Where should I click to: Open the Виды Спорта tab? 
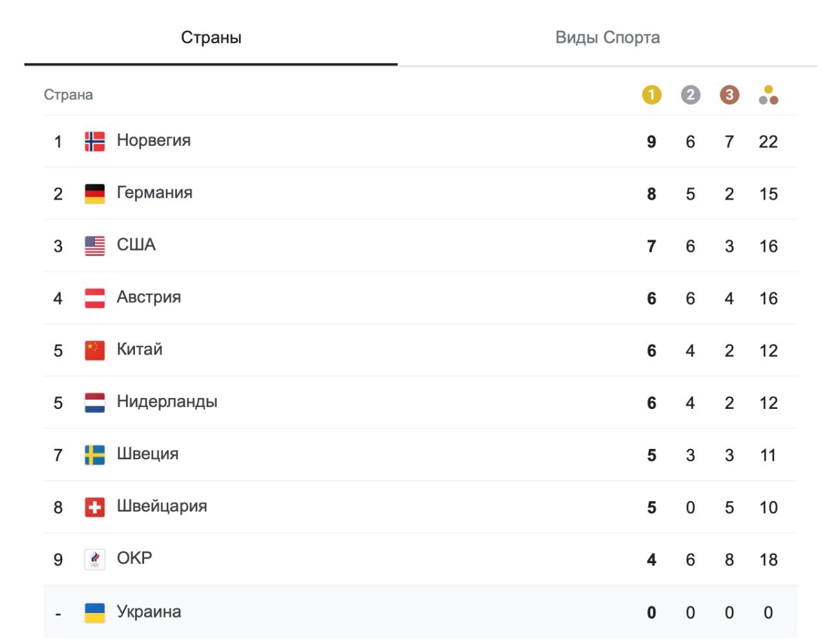tap(607, 37)
